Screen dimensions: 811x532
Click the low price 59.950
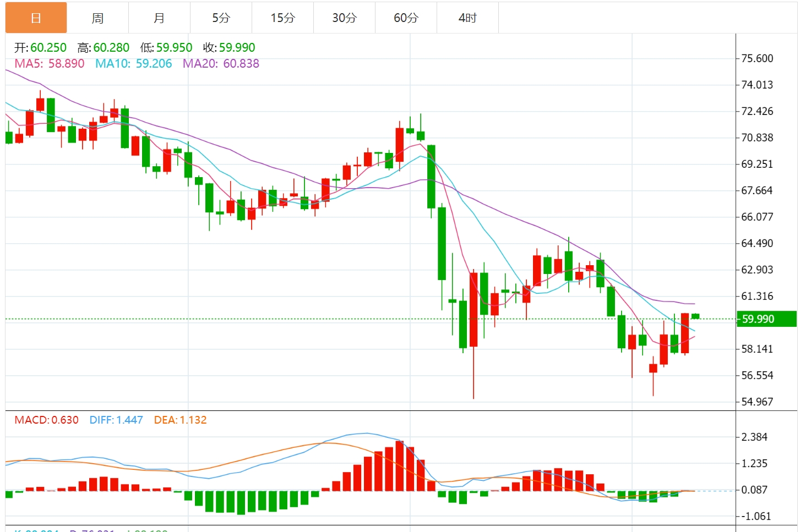coord(174,48)
